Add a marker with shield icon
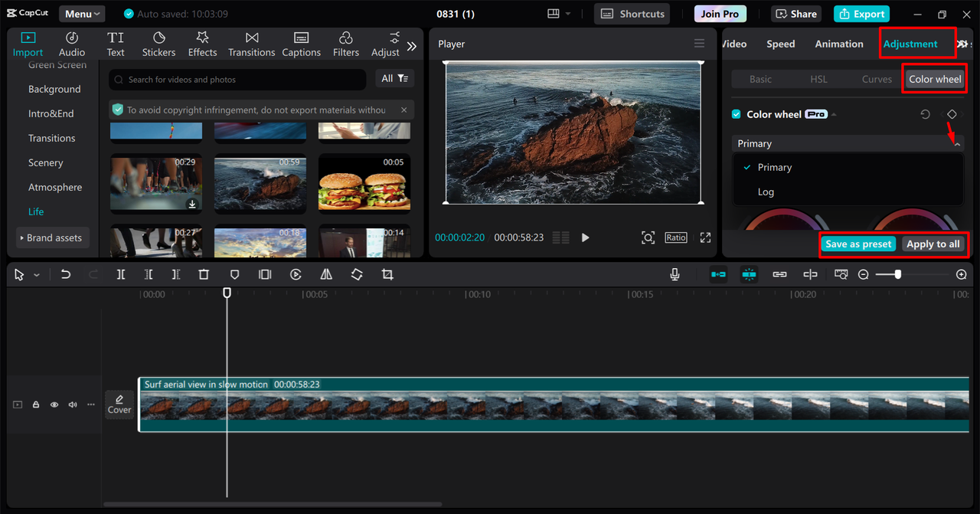Screen dimensions: 980x514 pos(235,274)
